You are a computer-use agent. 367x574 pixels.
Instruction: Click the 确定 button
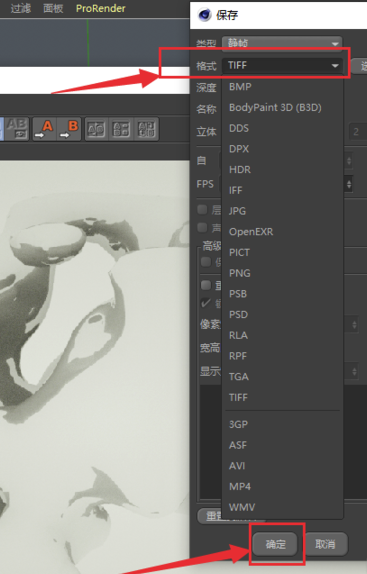point(275,544)
